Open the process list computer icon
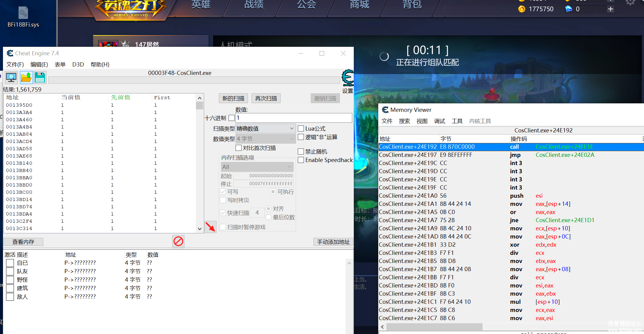644x334 pixels. tap(11, 77)
